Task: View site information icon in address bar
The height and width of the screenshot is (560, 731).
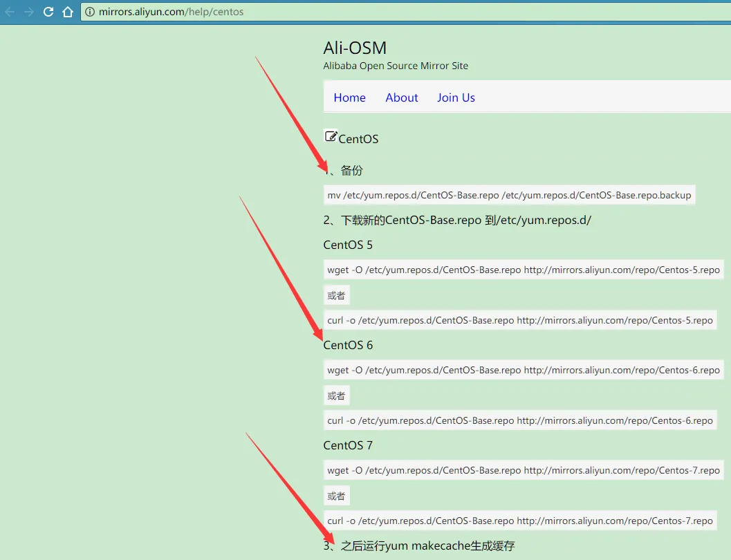Action: (x=90, y=12)
